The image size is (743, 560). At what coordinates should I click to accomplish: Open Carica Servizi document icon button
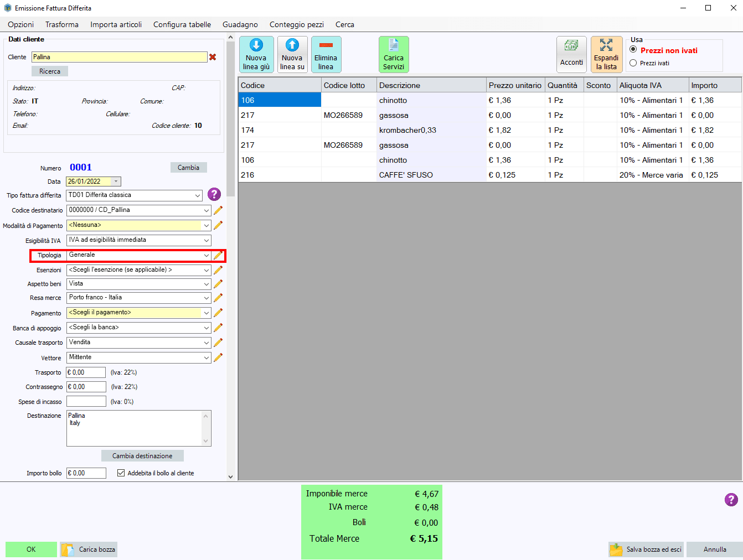(x=394, y=54)
